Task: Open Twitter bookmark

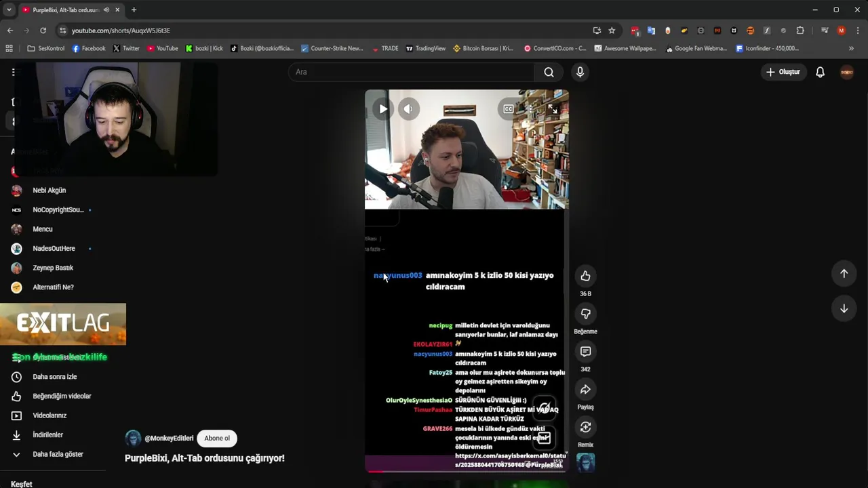Action: point(126,48)
